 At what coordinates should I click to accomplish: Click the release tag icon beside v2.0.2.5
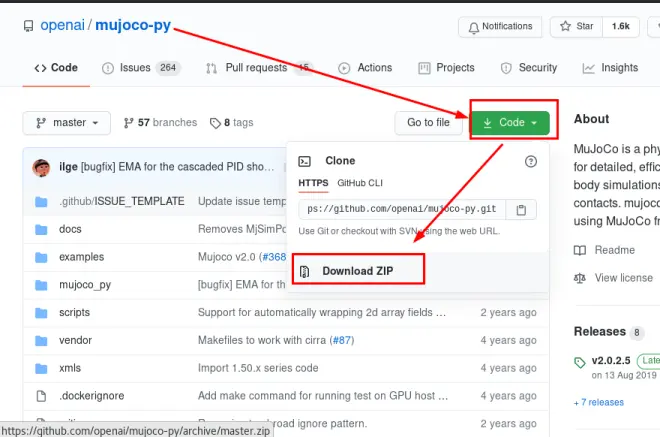[x=580, y=362]
